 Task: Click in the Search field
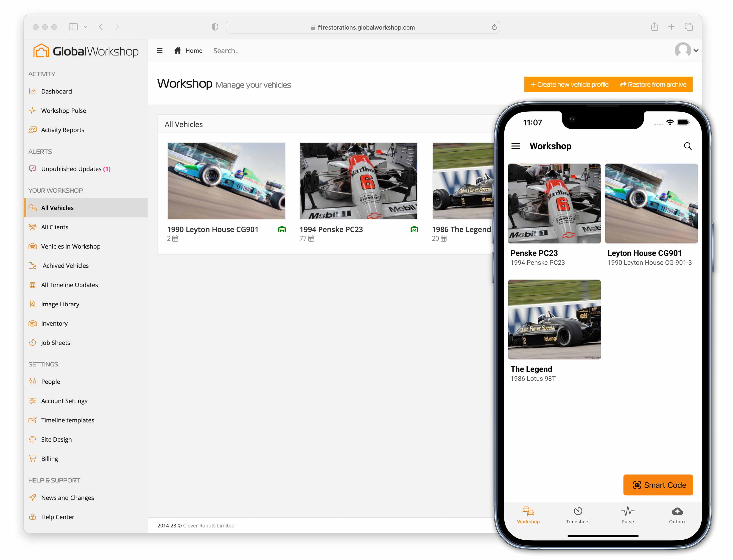coord(226,51)
